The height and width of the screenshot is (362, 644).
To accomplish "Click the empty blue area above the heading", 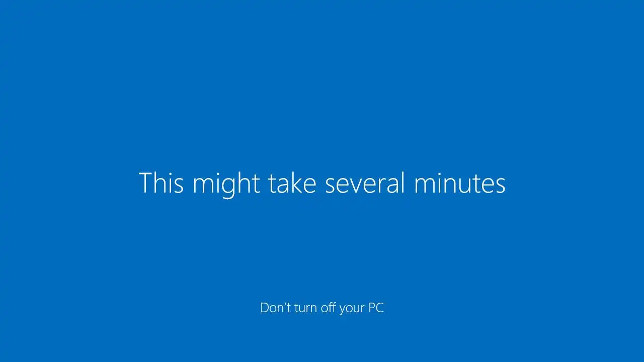I will [322, 80].
